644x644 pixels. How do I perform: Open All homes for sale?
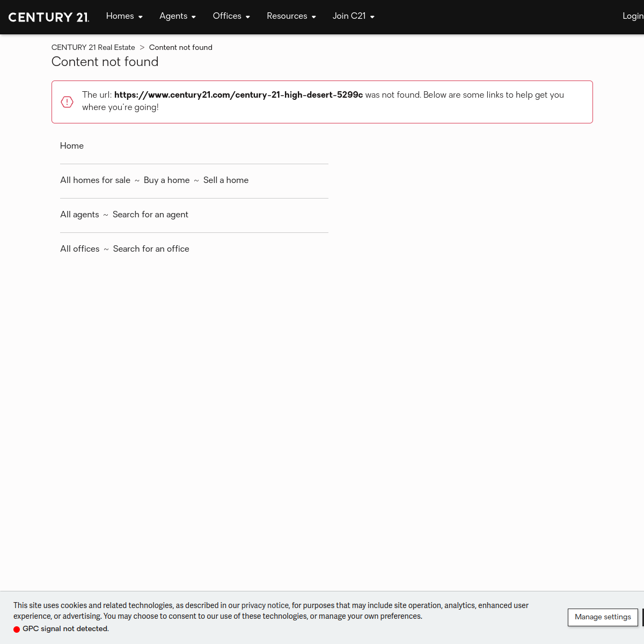coord(96,180)
